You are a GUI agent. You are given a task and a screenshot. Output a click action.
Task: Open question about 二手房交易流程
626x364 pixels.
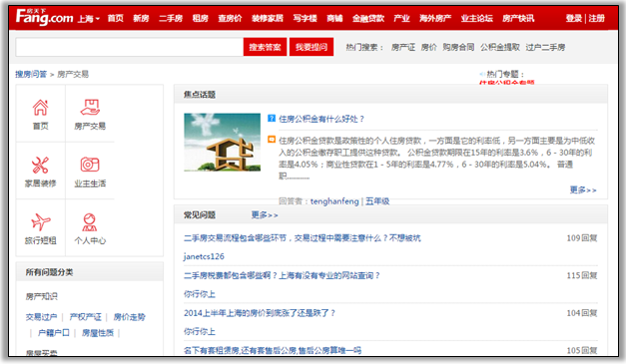tap(302, 238)
